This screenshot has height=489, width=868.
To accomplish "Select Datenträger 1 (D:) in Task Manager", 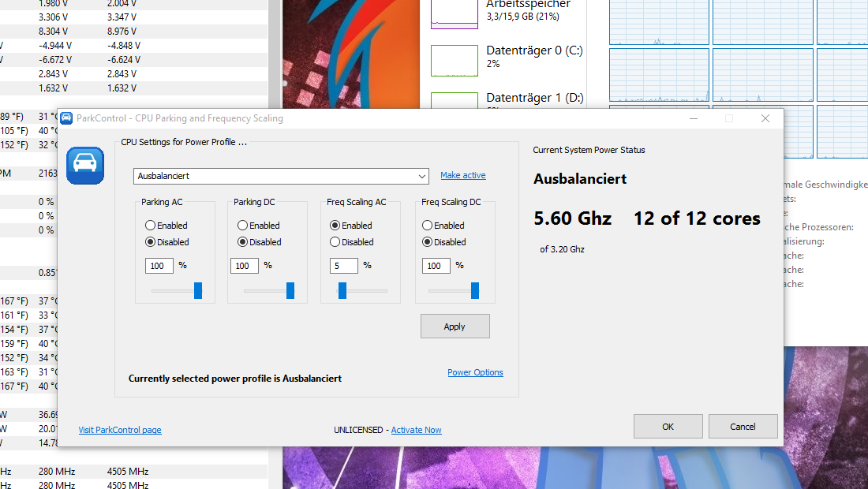I will (x=508, y=99).
